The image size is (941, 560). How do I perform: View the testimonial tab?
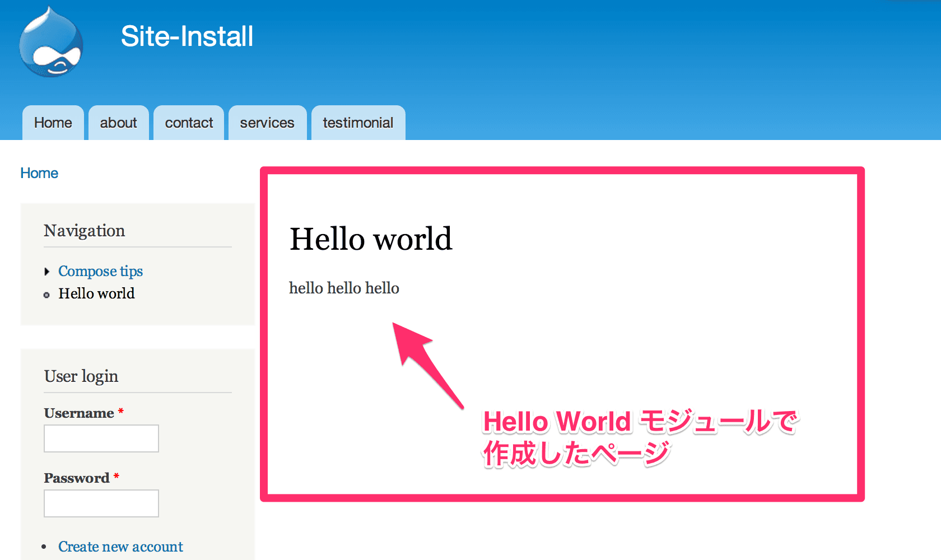[358, 122]
